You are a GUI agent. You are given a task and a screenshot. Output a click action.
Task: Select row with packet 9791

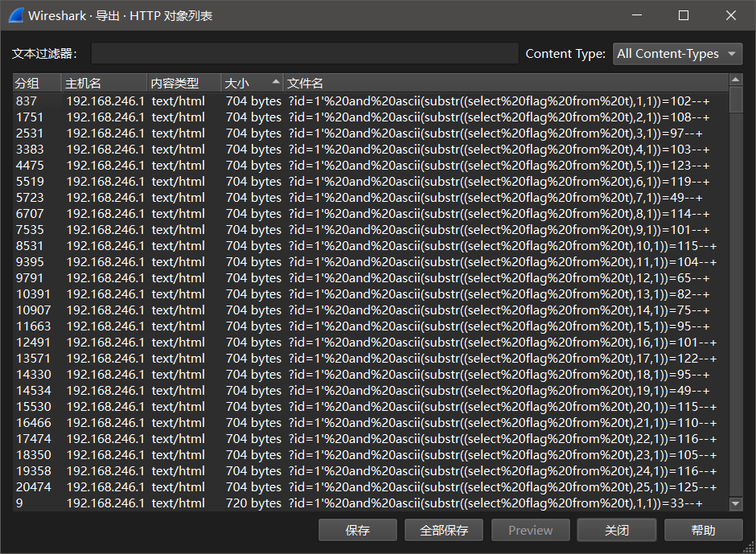click(x=370, y=278)
